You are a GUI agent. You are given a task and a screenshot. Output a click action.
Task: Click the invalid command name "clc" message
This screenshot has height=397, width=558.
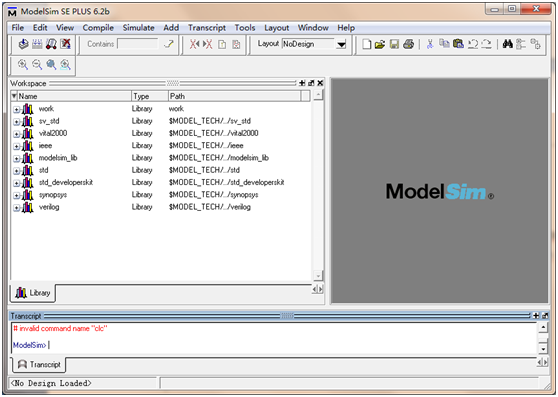coord(60,328)
